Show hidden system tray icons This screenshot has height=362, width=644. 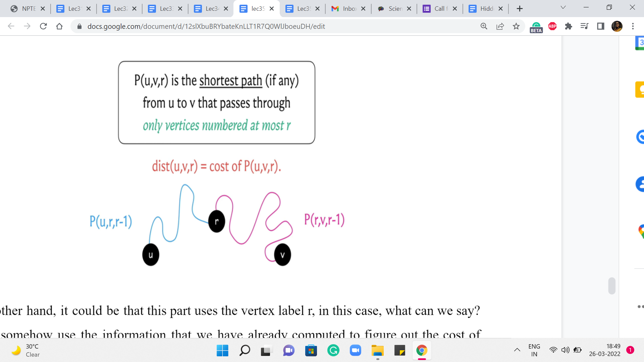517,350
